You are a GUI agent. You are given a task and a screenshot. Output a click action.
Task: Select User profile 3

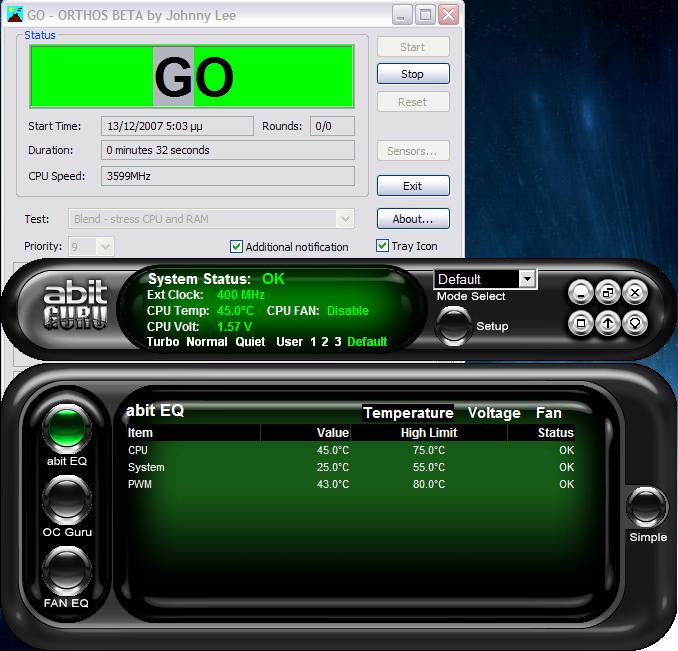click(x=338, y=341)
